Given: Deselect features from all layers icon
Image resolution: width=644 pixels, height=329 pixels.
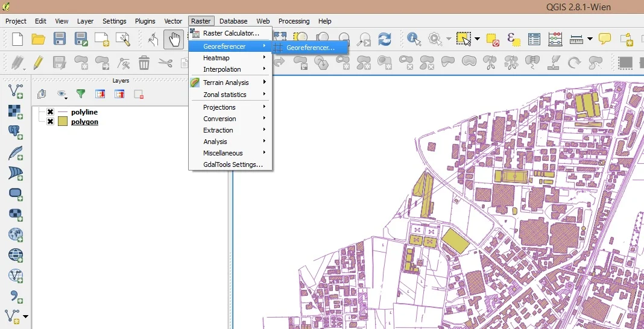Looking at the screenshot, I should coord(493,39).
